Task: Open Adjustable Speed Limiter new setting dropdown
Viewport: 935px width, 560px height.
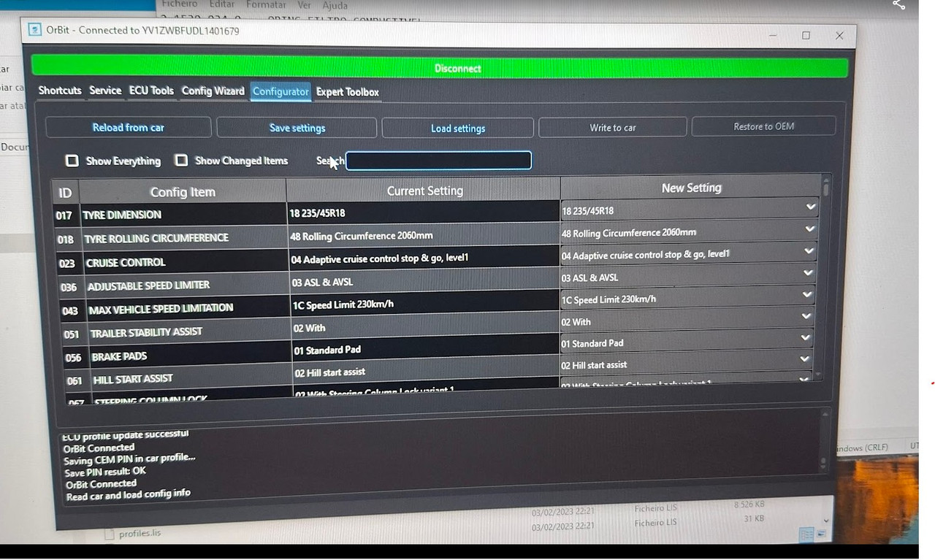Action: tap(808, 273)
